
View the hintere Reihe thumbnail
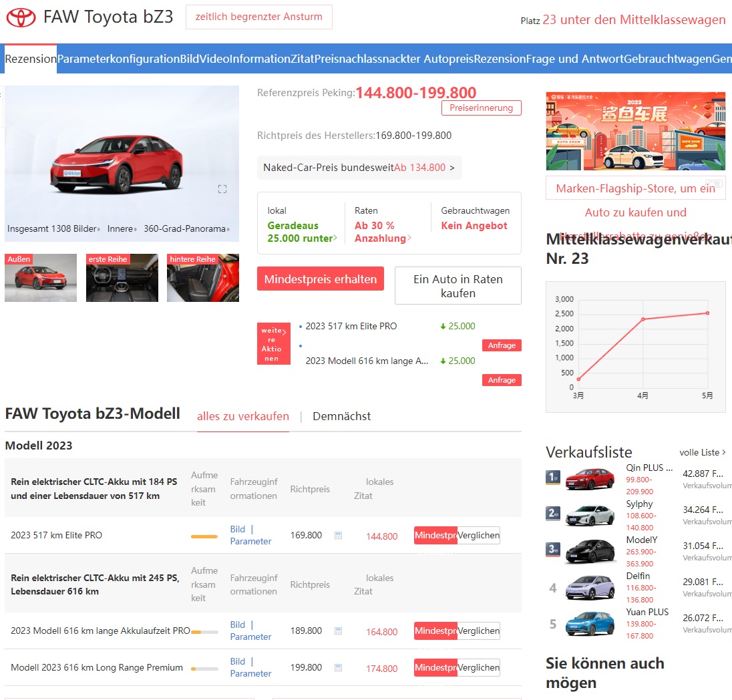[x=203, y=278]
